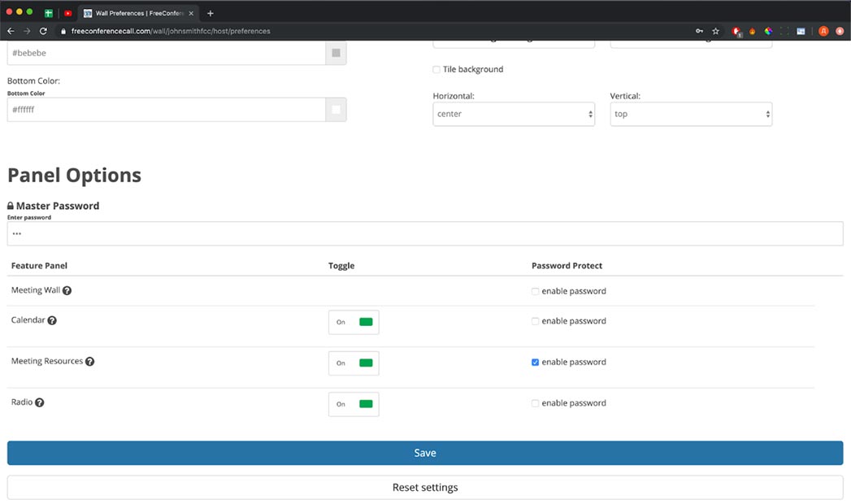Click the blue Save button
The image size is (851, 504).
425,453
